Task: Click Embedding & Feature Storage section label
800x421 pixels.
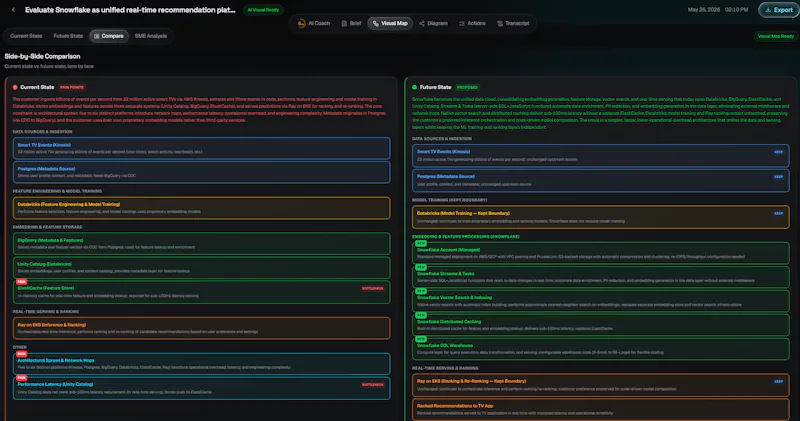Action: pyautogui.click(x=47, y=227)
